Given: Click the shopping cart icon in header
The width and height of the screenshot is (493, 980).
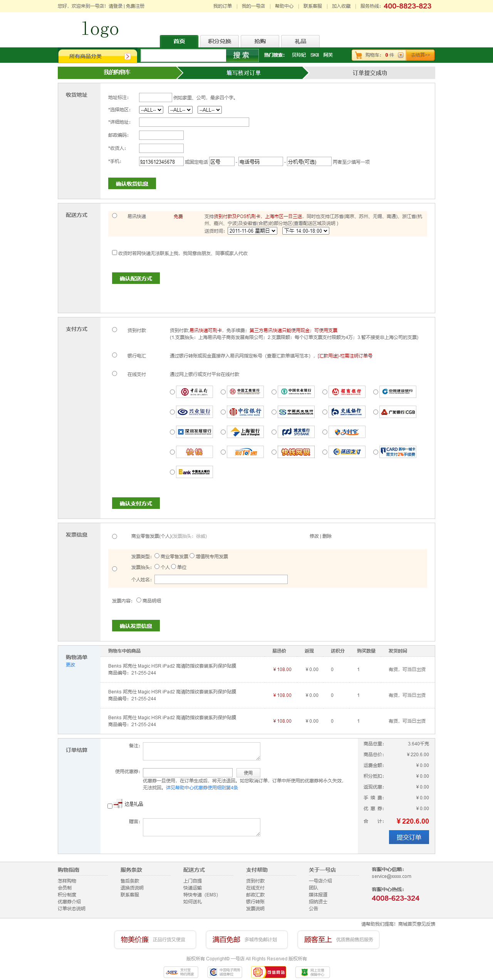Looking at the screenshot, I should point(359,55).
